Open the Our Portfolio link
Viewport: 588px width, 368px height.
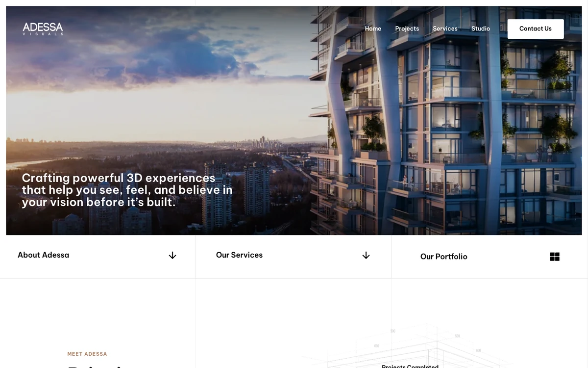(444, 257)
